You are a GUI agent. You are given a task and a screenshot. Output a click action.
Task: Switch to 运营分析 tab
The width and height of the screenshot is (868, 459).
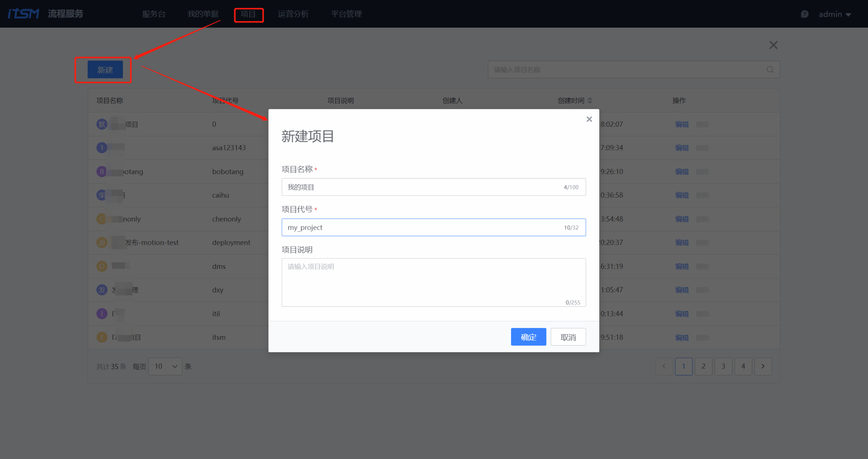point(293,14)
